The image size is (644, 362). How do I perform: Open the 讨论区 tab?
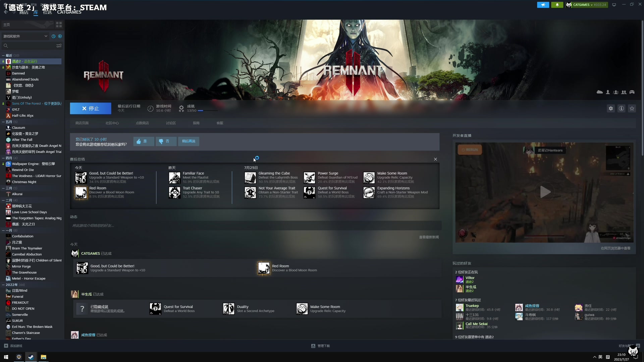pyautogui.click(x=171, y=123)
